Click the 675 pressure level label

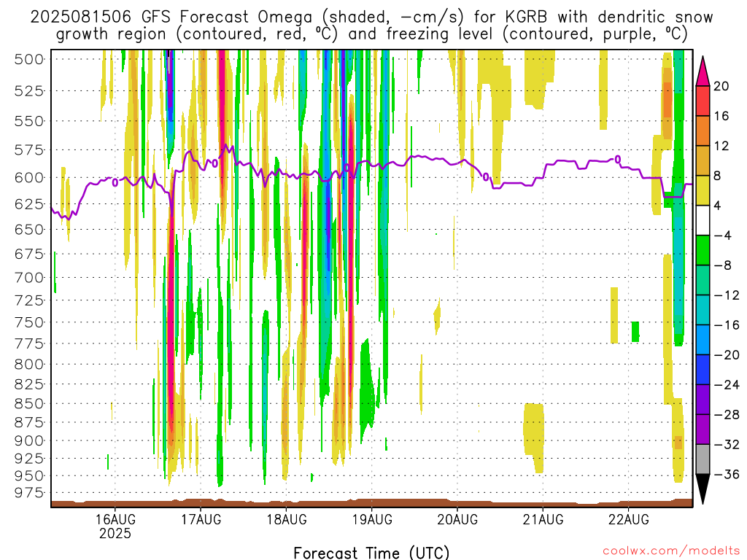click(x=29, y=254)
